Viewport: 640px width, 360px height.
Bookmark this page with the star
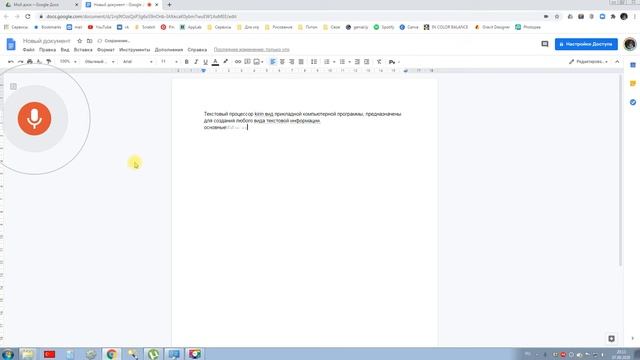click(x=557, y=16)
